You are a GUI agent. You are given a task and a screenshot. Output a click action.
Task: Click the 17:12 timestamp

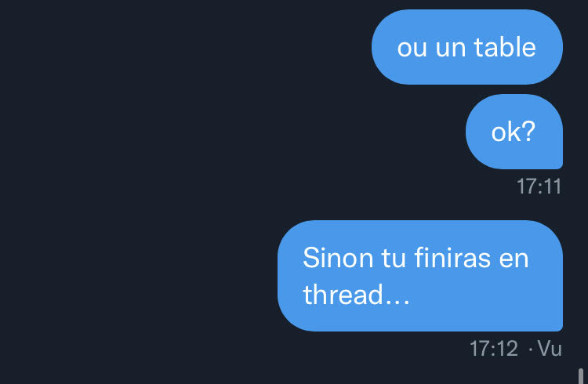tap(494, 349)
